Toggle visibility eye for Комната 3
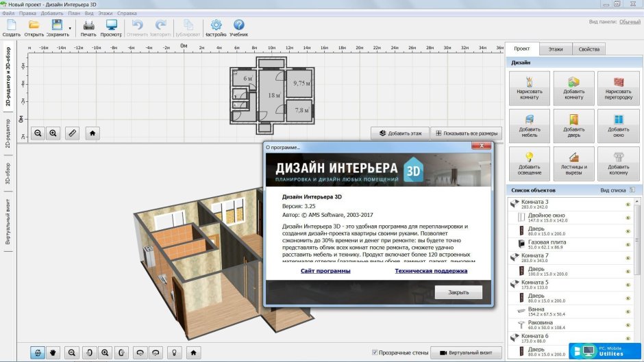 tap(628, 205)
